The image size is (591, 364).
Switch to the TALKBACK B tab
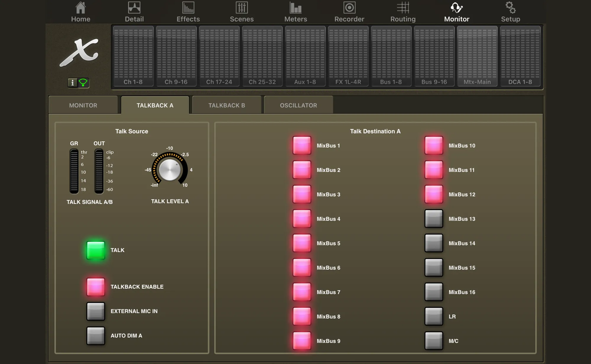[x=227, y=105]
